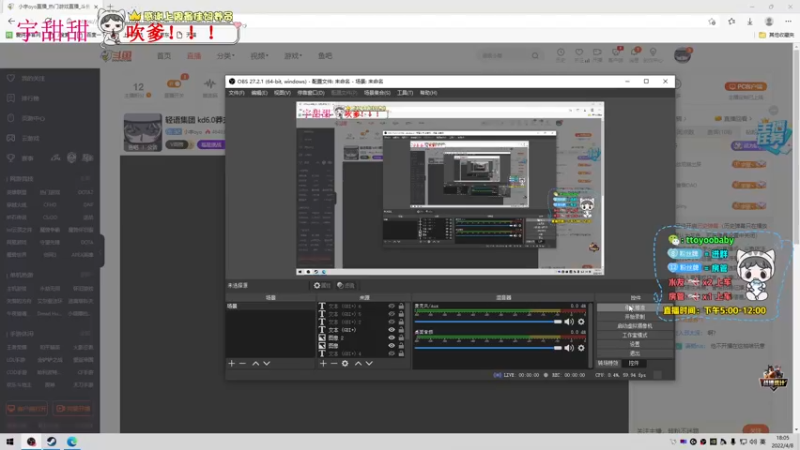Expand the 游戏 dropdown in the Douyu nav
800x450 pixels.
click(293, 56)
